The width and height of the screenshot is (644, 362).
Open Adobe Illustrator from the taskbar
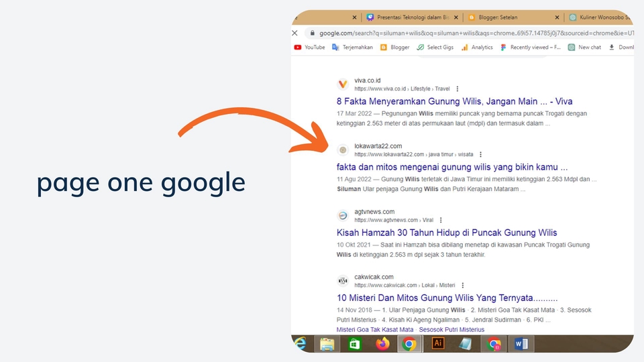pos(438,343)
